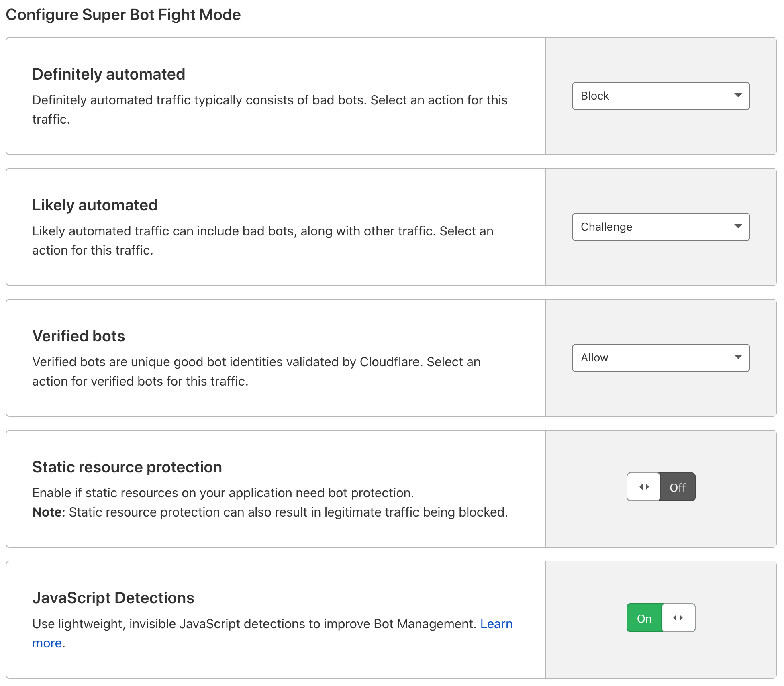Click the caret arrow in Block dropdown
Screen dimensions: 784x686
(x=738, y=95)
